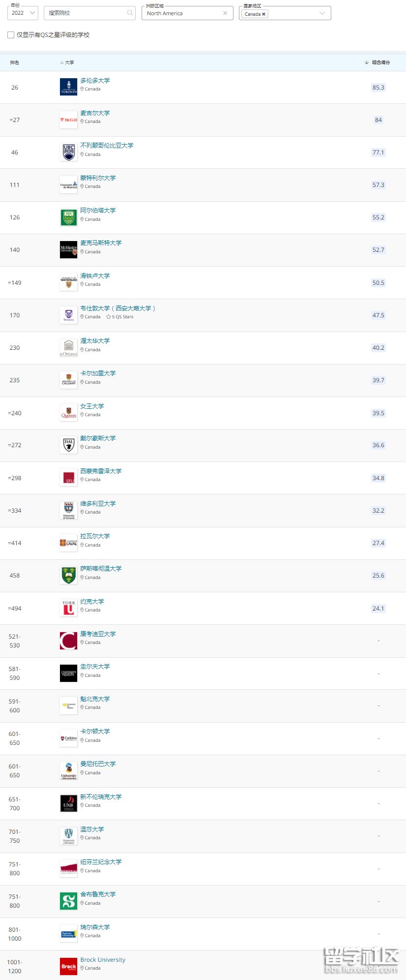
Task: Toggle the QS Stars only checkbox
Action: pos(11,35)
